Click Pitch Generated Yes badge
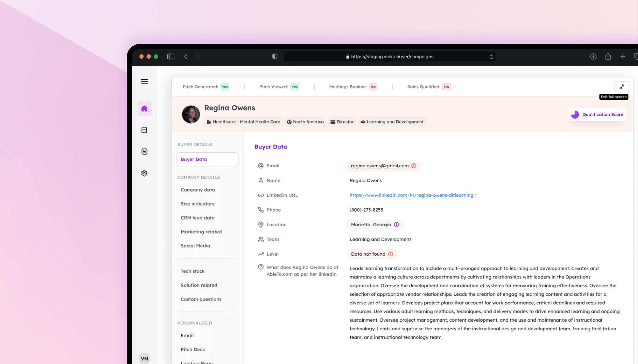This screenshot has width=638, height=364. click(225, 87)
